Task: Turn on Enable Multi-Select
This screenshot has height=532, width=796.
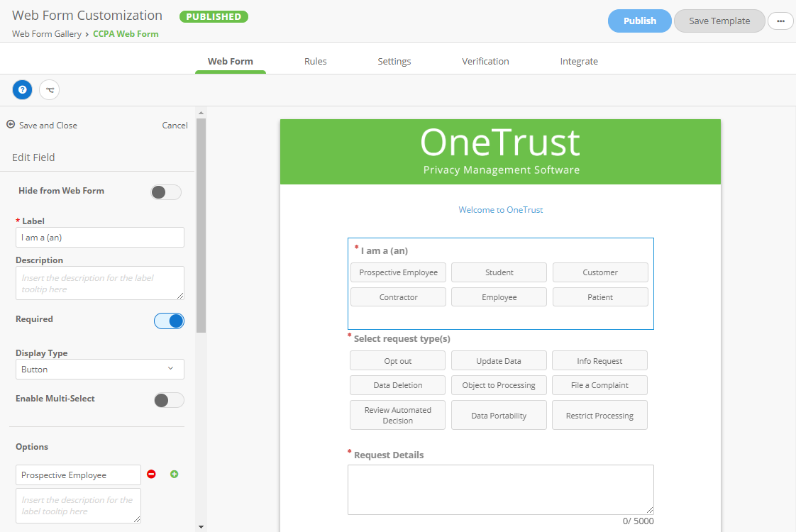Action: tap(168, 400)
